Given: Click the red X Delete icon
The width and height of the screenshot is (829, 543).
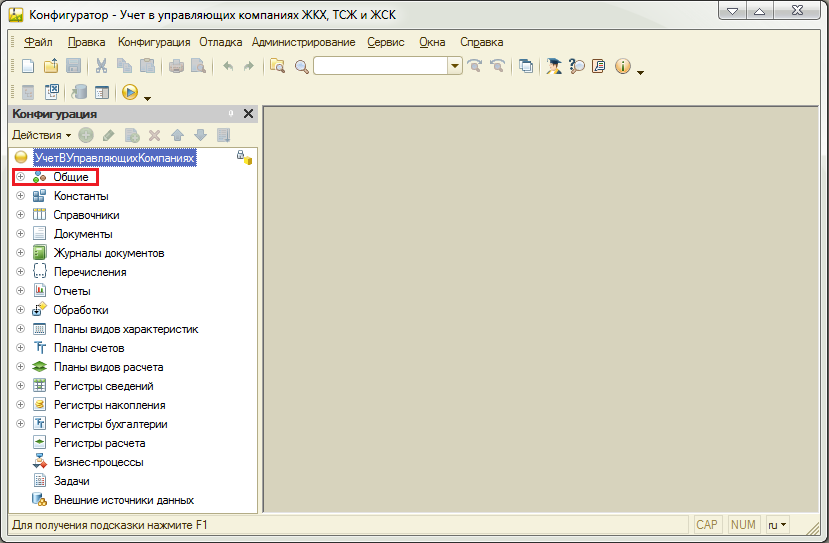Looking at the screenshot, I should click(x=154, y=135).
